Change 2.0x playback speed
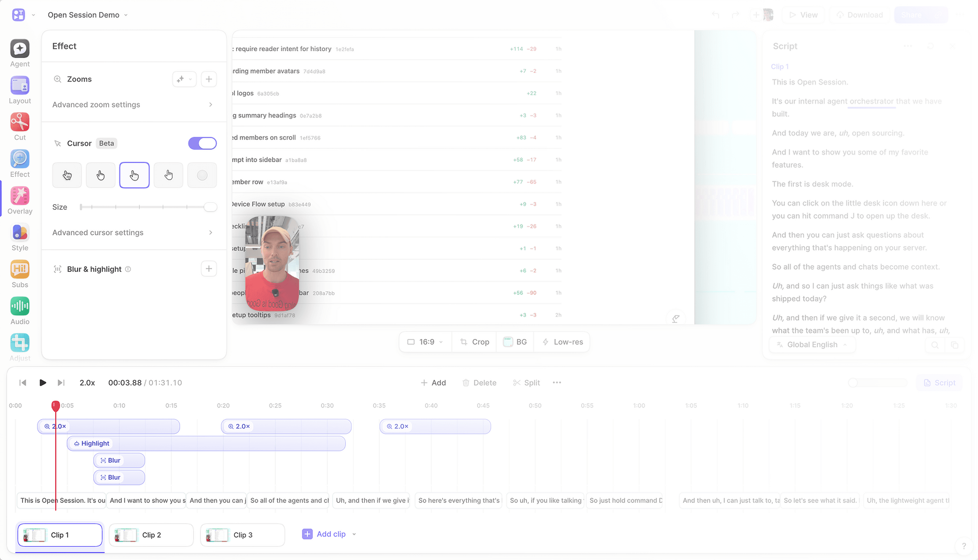Image resolution: width=978 pixels, height=560 pixels. (87, 383)
